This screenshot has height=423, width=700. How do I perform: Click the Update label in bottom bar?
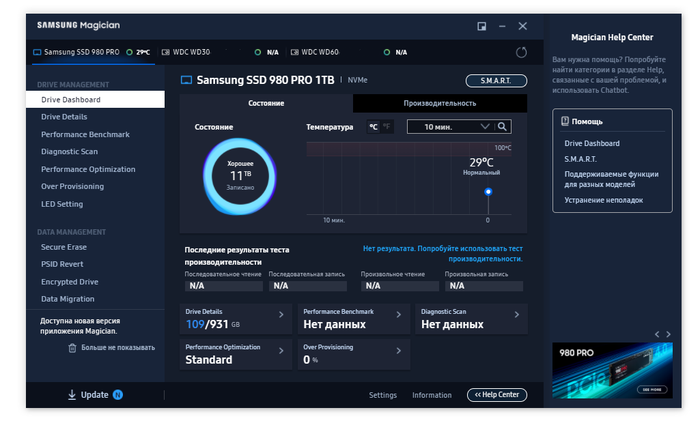(95, 395)
